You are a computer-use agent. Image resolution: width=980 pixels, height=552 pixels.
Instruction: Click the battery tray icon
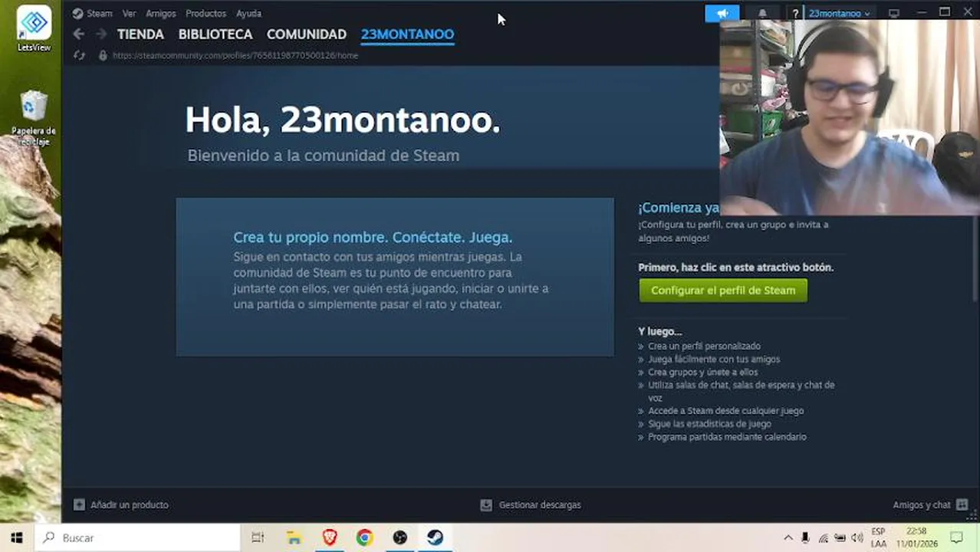(840, 538)
